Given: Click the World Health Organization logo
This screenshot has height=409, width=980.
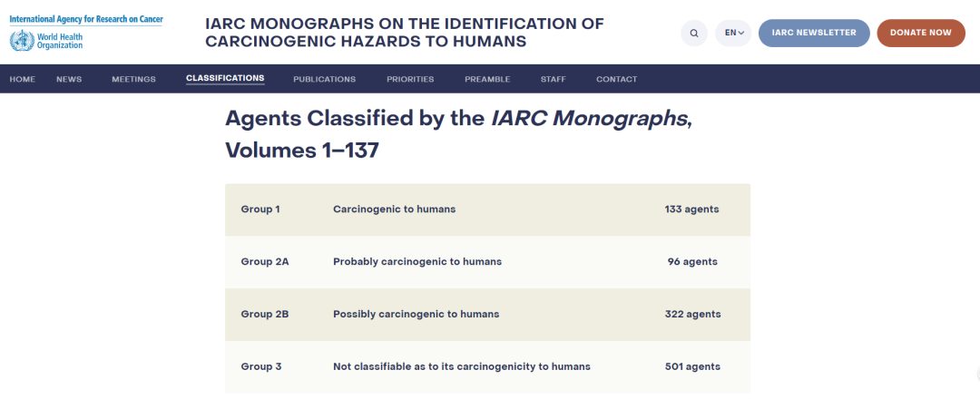Looking at the screenshot, I should pyautogui.click(x=46, y=41).
